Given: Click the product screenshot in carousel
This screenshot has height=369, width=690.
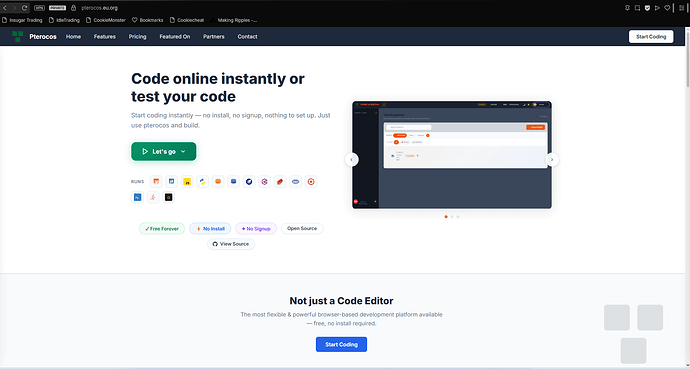Looking at the screenshot, I should tap(452, 155).
